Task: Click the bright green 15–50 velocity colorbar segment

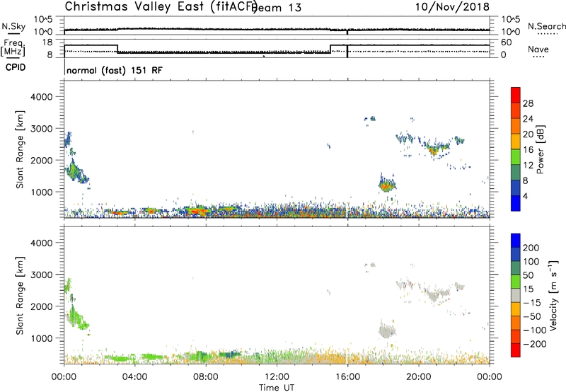Action: [x=516, y=282]
